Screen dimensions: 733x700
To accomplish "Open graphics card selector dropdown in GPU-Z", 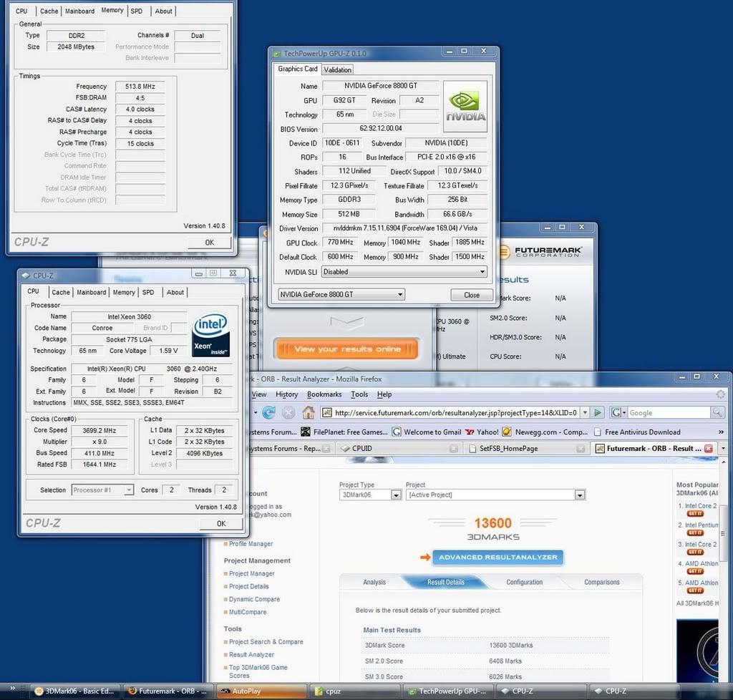I will (x=341, y=294).
